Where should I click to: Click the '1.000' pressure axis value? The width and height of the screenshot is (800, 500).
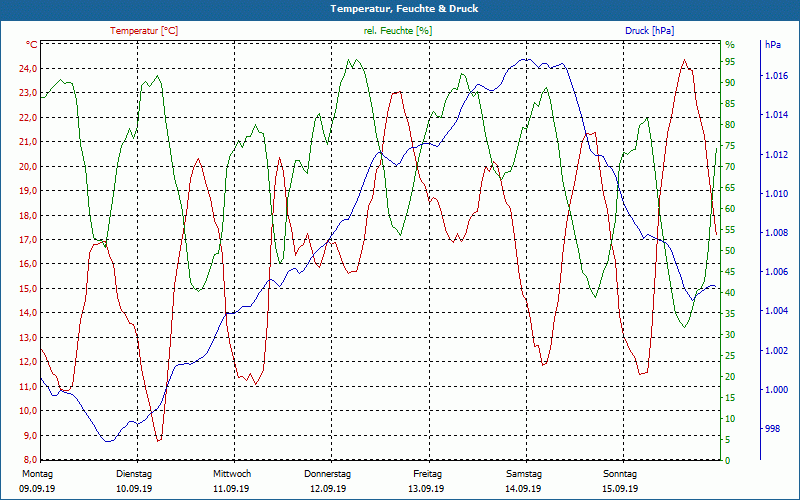pyautogui.click(x=776, y=390)
